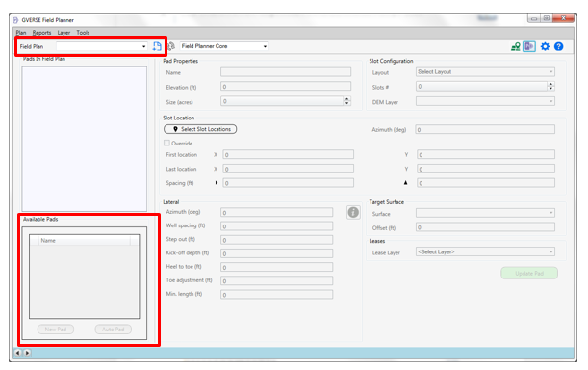Viewport: 588px width, 370px height.
Task: Enable the Override checkbox
Action: click(166, 144)
